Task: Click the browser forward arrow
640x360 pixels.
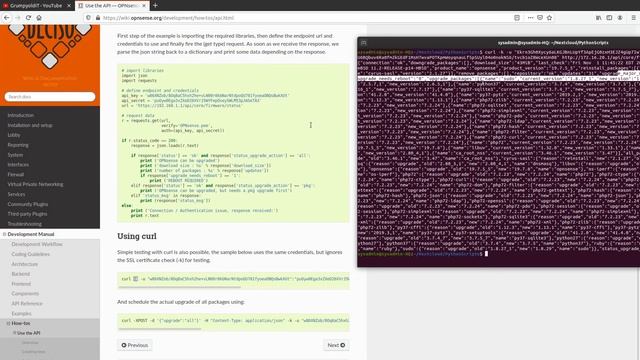Action: pyautogui.click(x=18, y=18)
